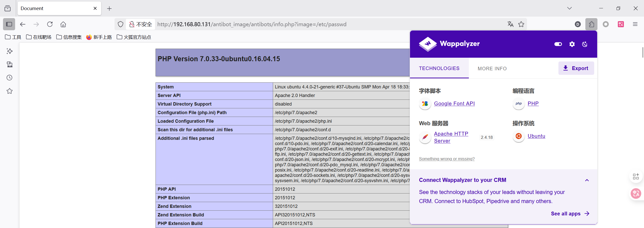Open the Google Font API link
This screenshot has height=228, width=644.
pyautogui.click(x=454, y=104)
